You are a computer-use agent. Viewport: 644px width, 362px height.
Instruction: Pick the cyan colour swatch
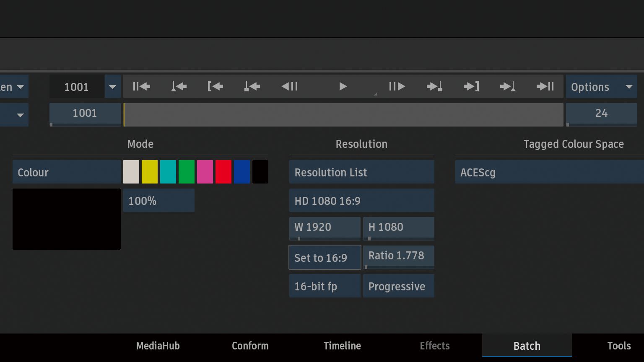[168, 172]
